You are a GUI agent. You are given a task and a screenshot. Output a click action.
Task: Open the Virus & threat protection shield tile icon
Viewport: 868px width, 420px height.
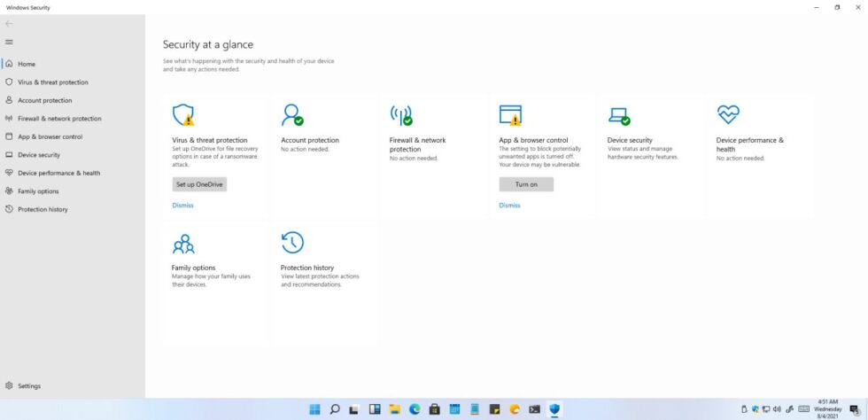tap(182, 114)
